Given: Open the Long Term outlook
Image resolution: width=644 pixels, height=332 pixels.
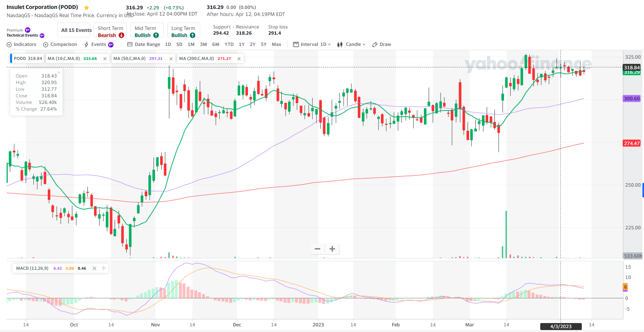Looking at the screenshot, I should point(183,30).
